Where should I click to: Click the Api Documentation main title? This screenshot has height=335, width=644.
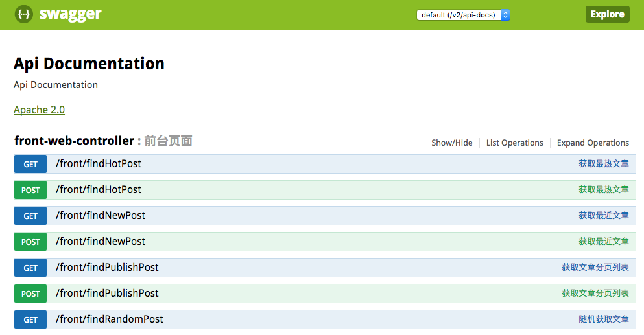point(89,64)
